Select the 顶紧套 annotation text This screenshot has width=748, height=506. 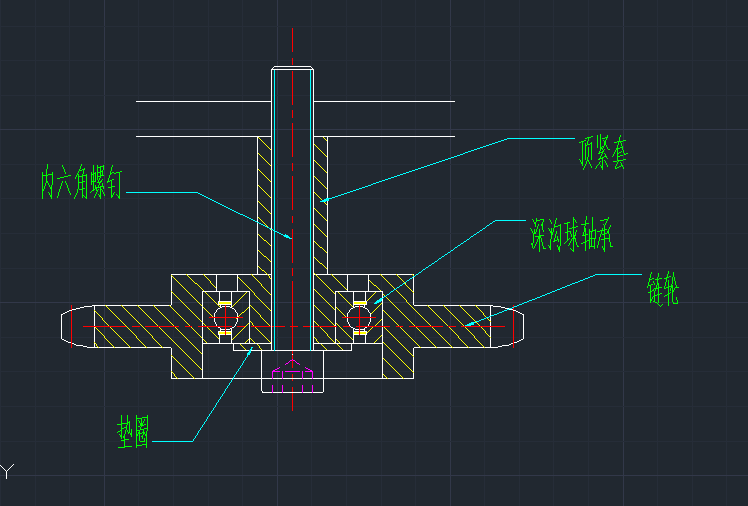pos(602,152)
